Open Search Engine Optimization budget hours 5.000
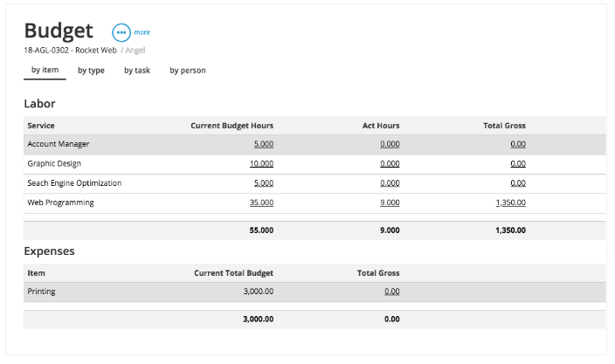 [x=264, y=183]
